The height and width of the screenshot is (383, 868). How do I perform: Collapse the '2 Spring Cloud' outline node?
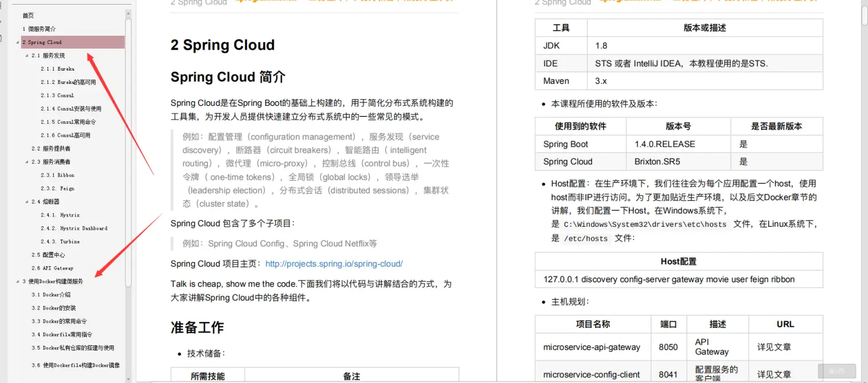pos(17,42)
